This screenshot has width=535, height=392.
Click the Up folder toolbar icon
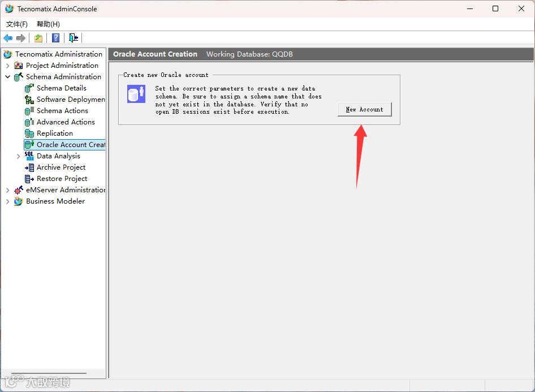(x=38, y=38)
